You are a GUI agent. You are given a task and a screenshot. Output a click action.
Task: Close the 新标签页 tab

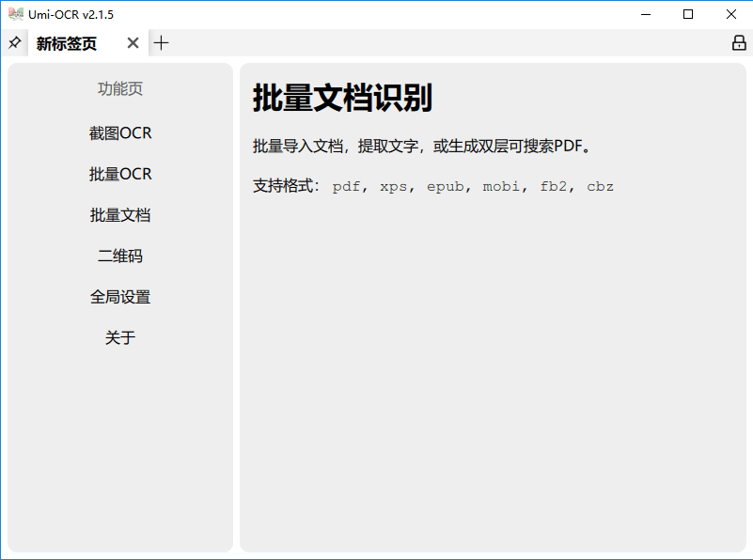pos(133,42)
